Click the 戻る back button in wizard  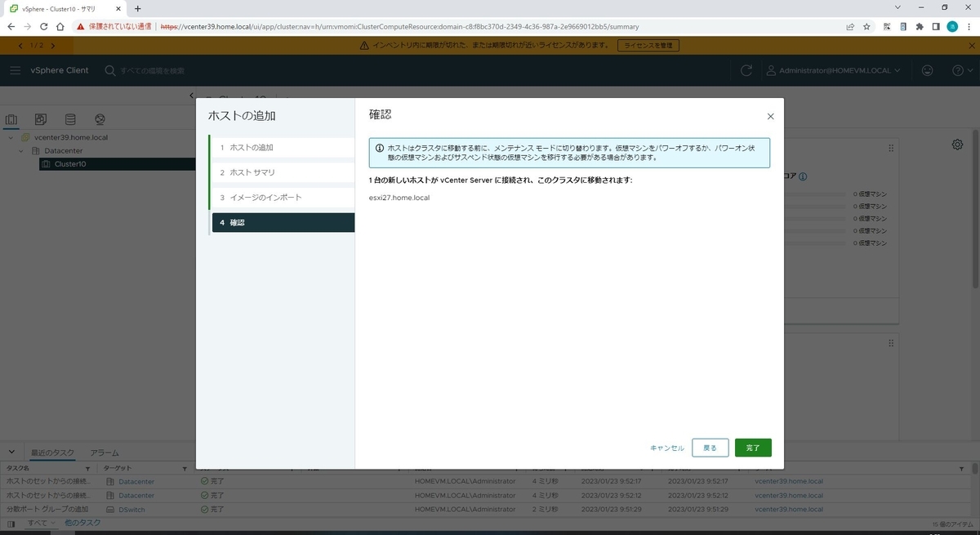pyautogui.click(x=710, y=448)
